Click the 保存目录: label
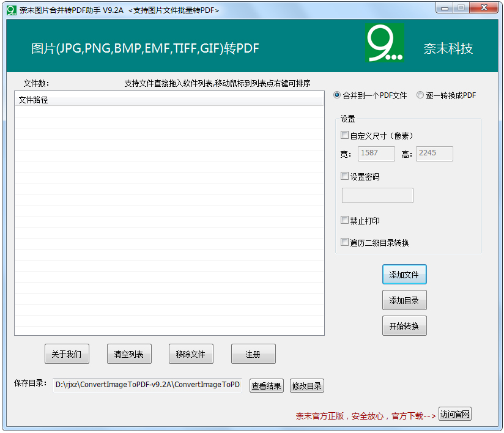 [30, 383]
